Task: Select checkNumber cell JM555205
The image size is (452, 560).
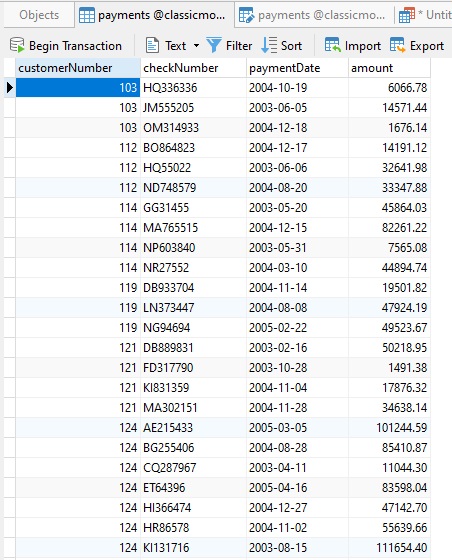Action: click(193, 108)
